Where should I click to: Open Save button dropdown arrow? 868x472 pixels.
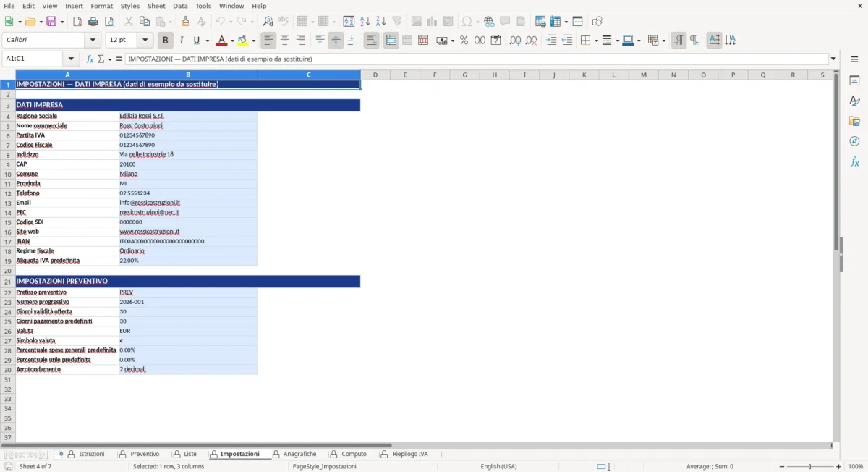pyautogui.click(x=61, y=22)
